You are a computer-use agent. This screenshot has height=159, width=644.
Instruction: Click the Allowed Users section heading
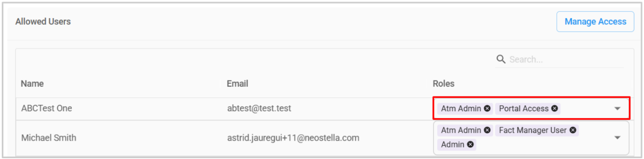point(43,22)
